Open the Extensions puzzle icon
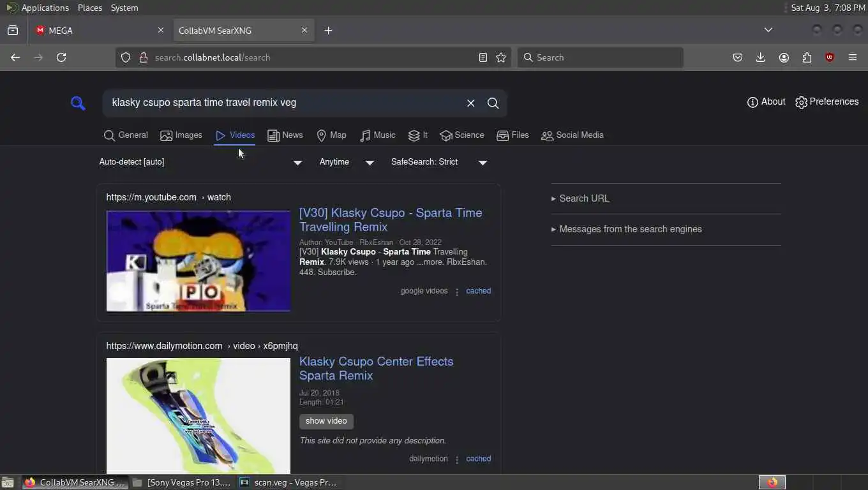Screen dimensions: 868x490 [x=807, y=57]
